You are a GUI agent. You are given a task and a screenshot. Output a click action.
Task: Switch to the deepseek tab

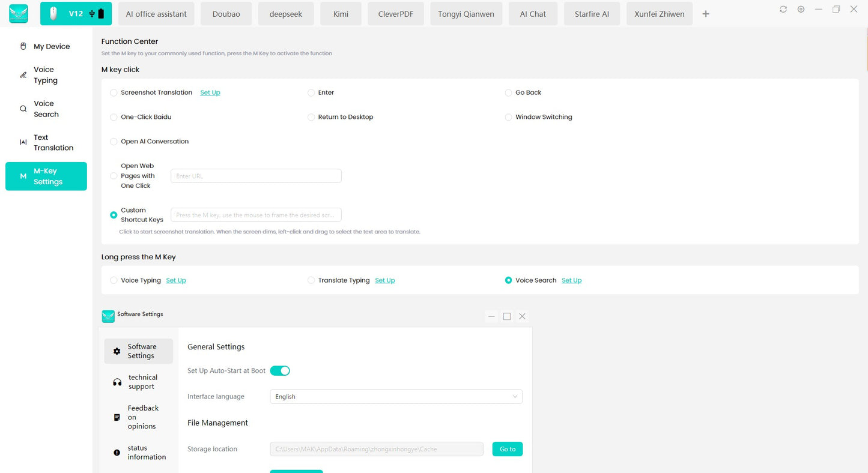point(285,14)
